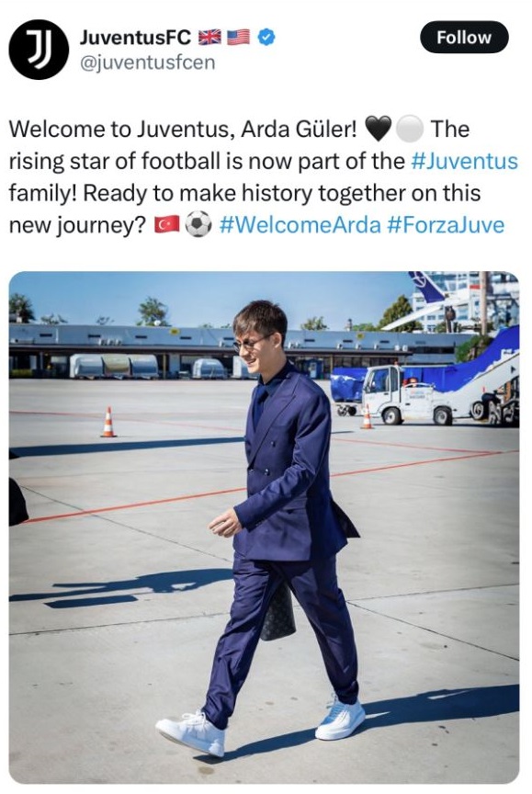This screenshot has height=794, width=532.
Task: Click the blue verified badge
Action: coord(266,37)
